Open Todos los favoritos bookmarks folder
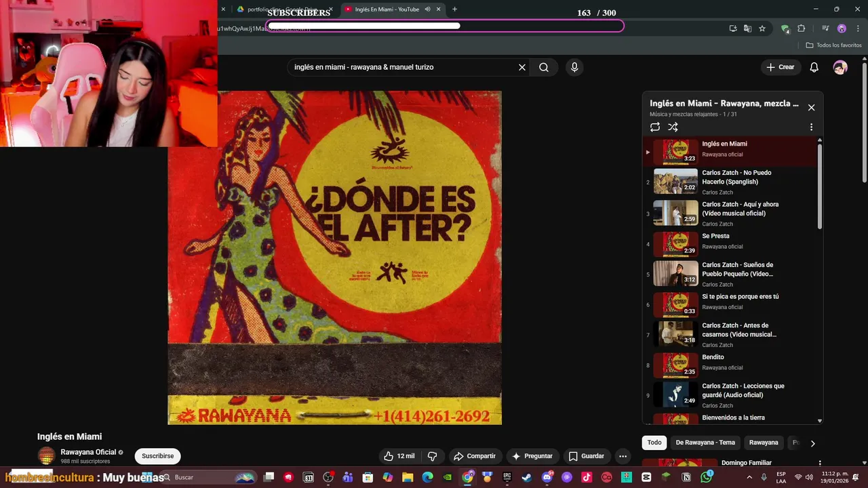868x488 pixels. [x=833, y=45]
